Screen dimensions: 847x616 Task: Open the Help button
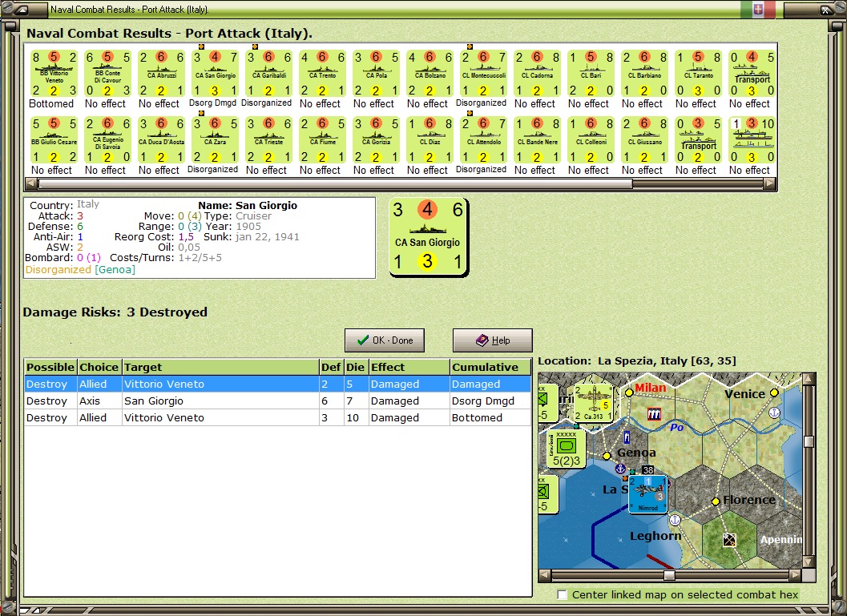click(493, 340)
